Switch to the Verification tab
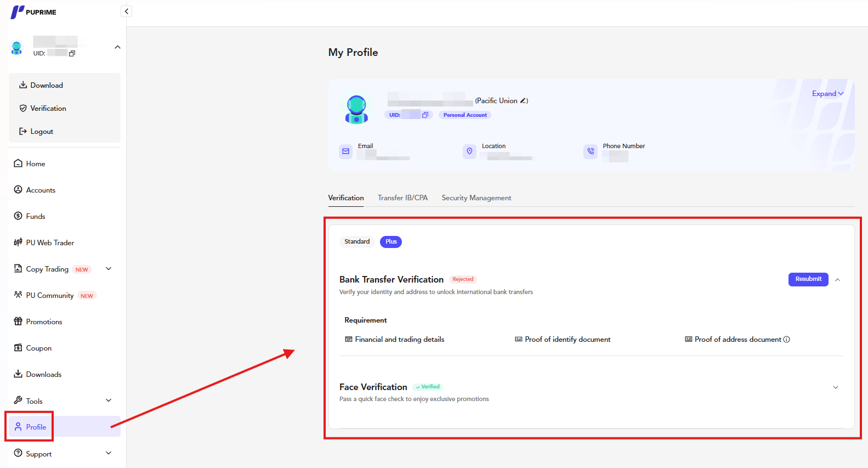 click(346, 198)
